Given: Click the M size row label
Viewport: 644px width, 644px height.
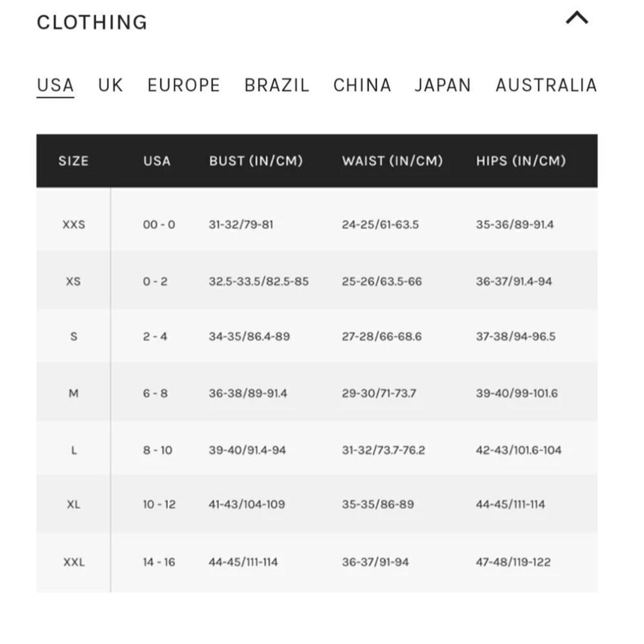Looking at the screenshot, I should [74, 393].
